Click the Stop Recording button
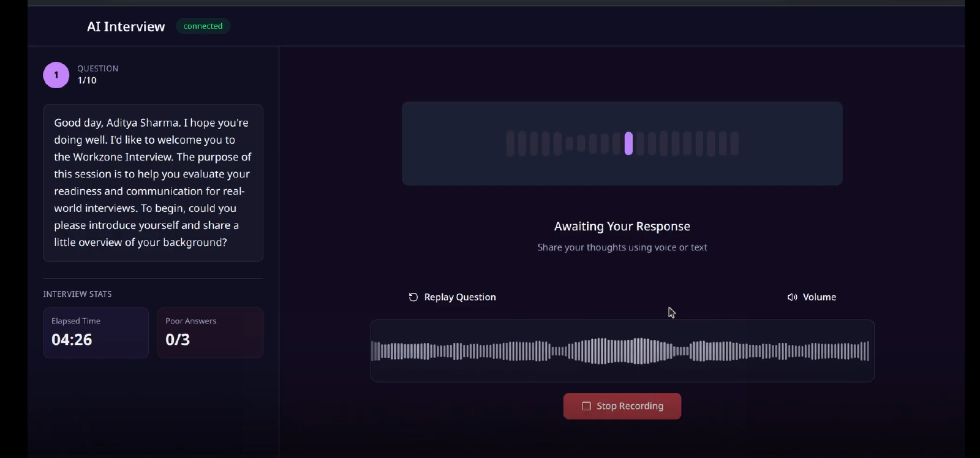 pyautogui.click(x=622, y=406)
